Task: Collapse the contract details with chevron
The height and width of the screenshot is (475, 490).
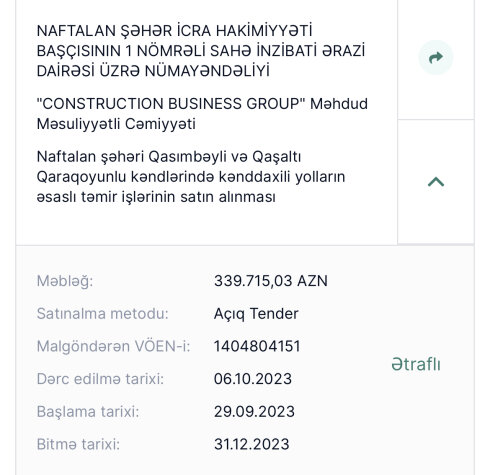Action: [436, 182]
